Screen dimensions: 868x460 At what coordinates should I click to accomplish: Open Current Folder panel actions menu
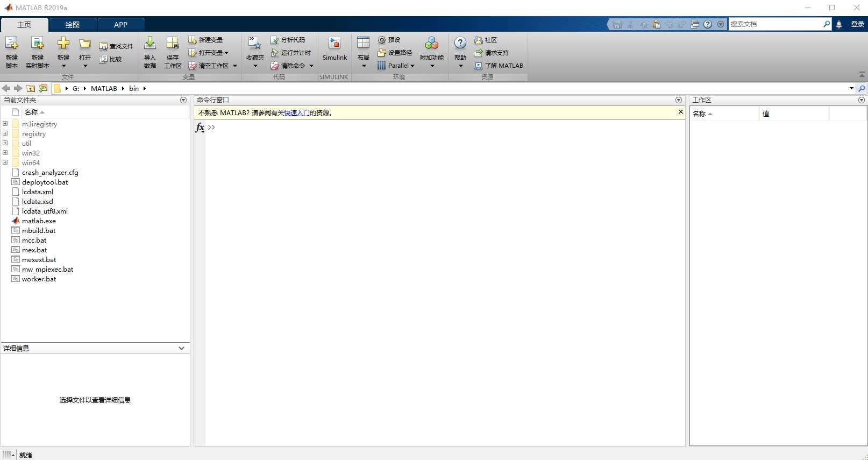(x=183, y=100)
